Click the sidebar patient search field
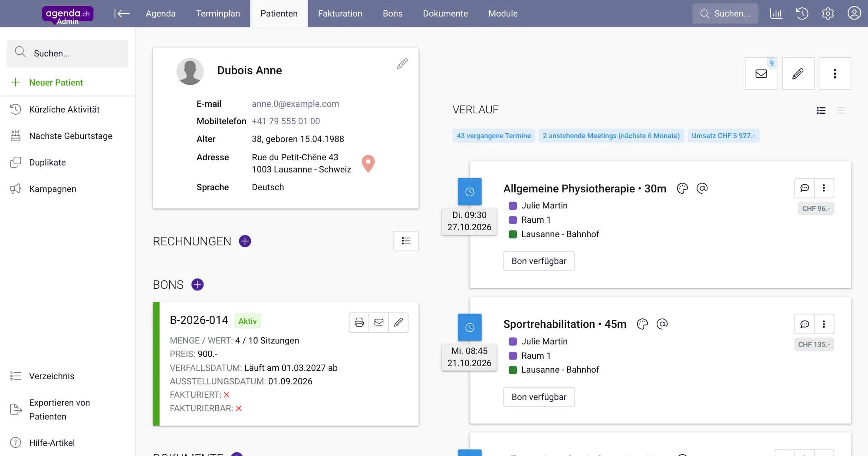This screenshot has height=456, width=868. click(68, 53)
